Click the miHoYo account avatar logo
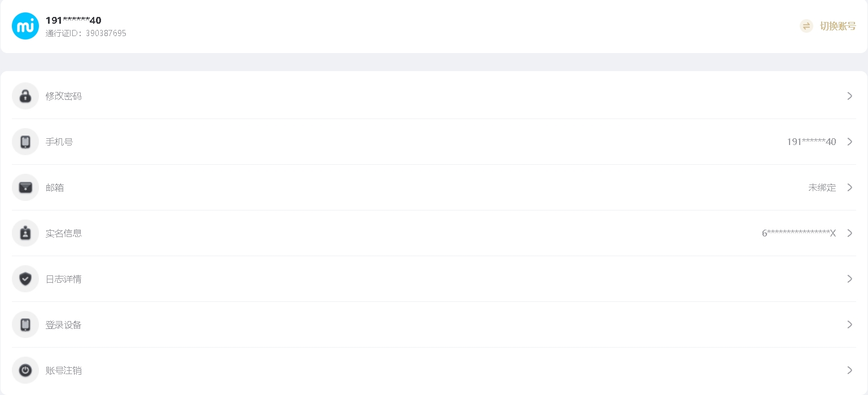The height and width of the screenshot is (395, 868). (x=25, y=26)
